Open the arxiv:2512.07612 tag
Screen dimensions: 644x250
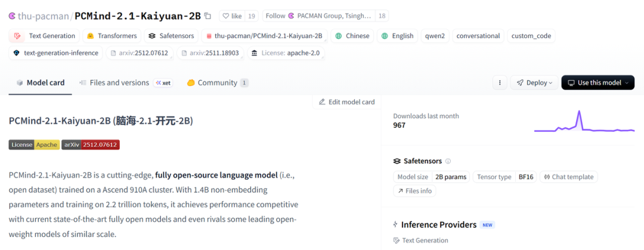coord(140,53)
